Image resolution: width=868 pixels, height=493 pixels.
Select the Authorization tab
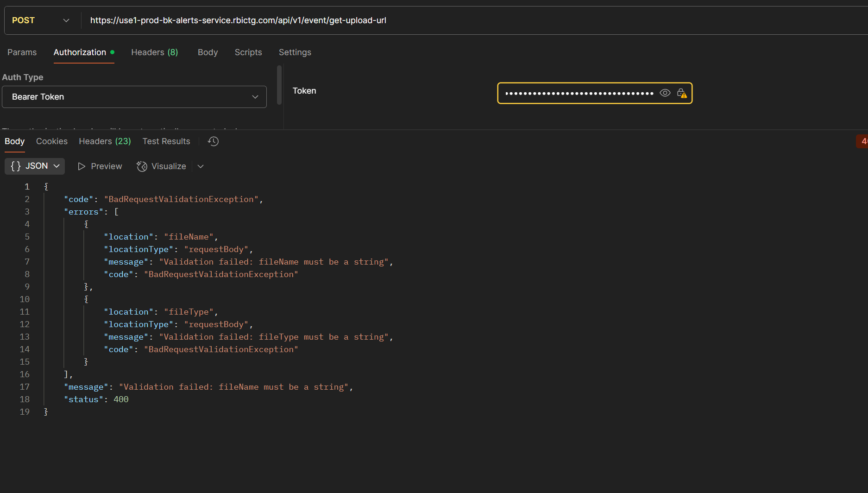84,52
